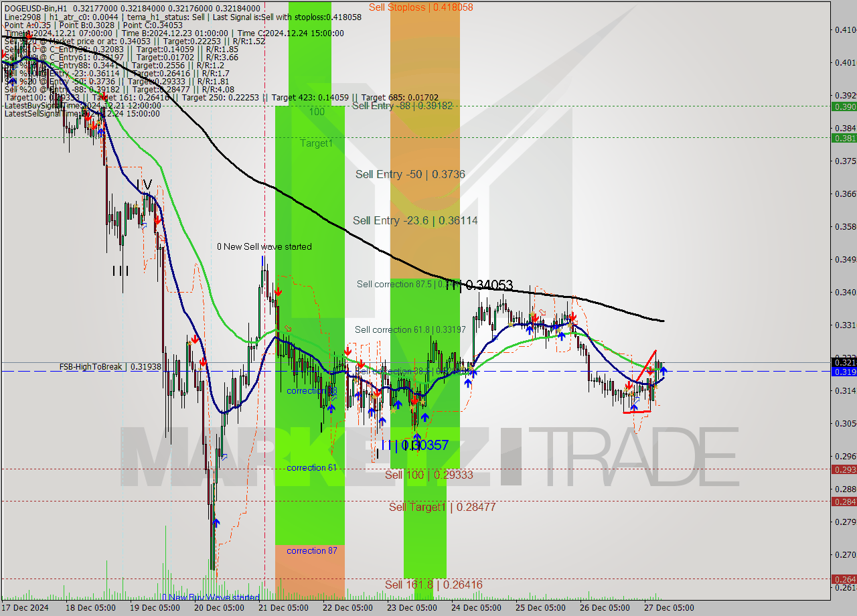The height and width of the screenshot is (616, 857).
Task: Select the green 0.381 price tag
Action: [x=844, y=138]
